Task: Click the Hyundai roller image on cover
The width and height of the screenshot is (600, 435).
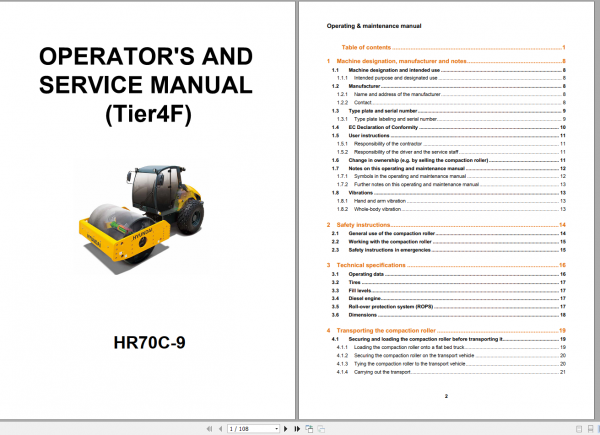Action: coord(141,219)
